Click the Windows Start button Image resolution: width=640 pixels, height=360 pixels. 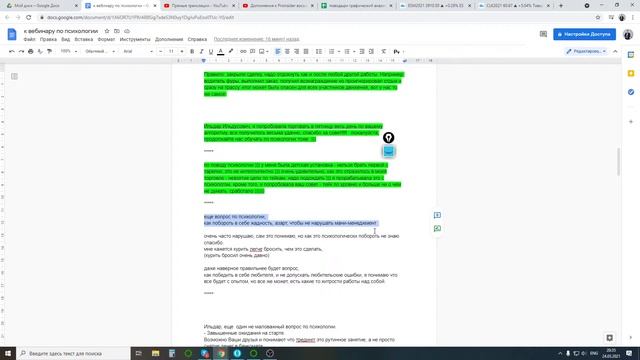[8, 353]
